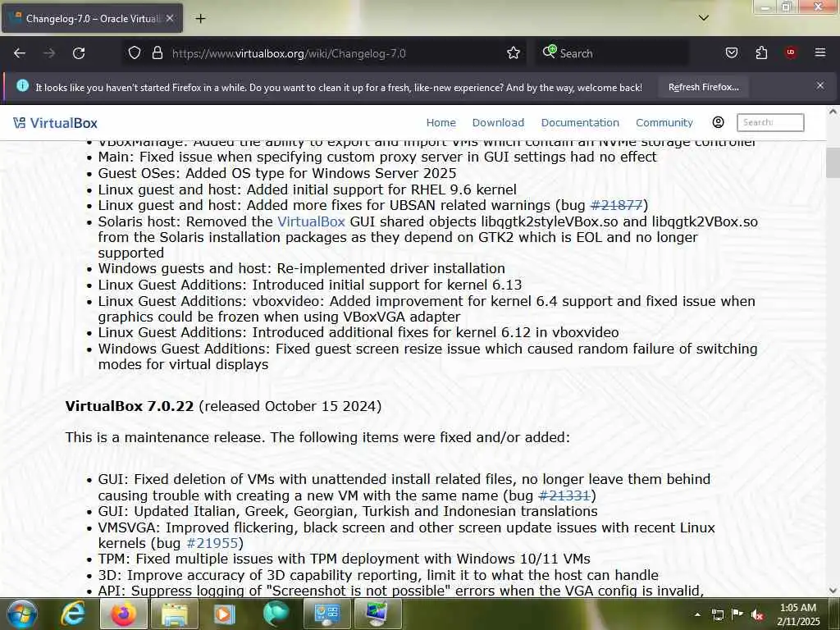Launch Internet Explorer from the taskbar
This screenshot has width=840, height=630.
73,614
